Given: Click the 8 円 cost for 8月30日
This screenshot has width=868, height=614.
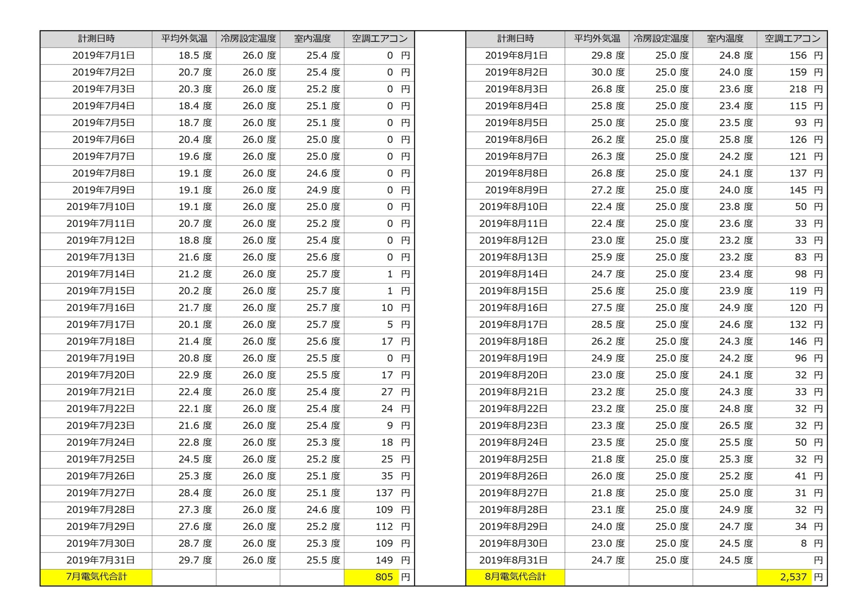Looking at the screenshot, I should click(792, 544).
